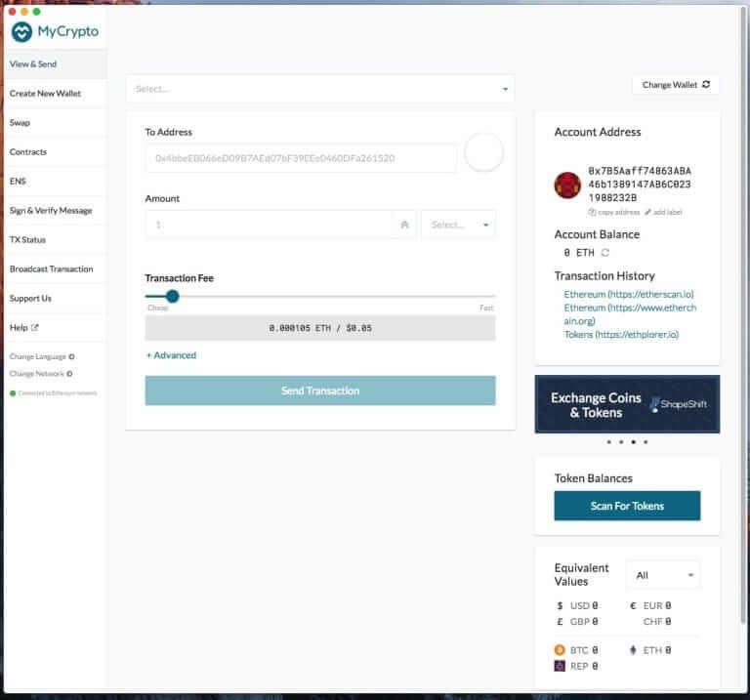
Task: Open the Ethereum etherscan.io history link
Action: point(629,294)
